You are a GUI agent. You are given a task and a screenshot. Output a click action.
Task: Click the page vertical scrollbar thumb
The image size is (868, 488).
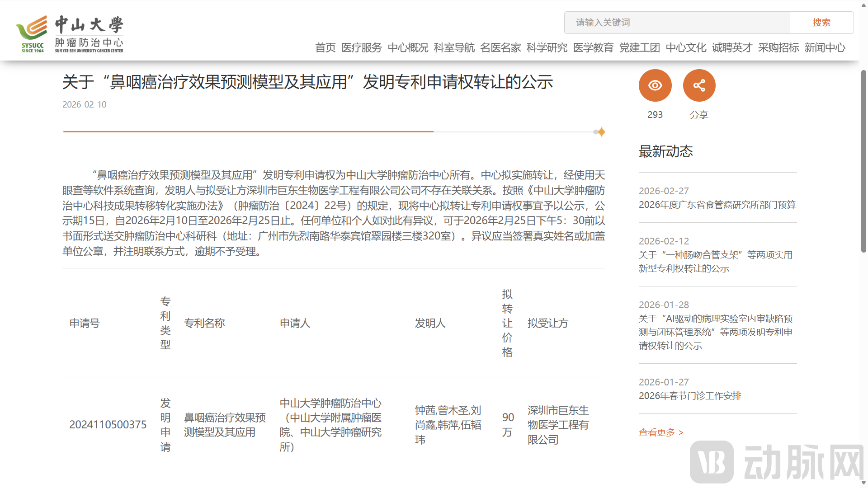click(863, 160)
